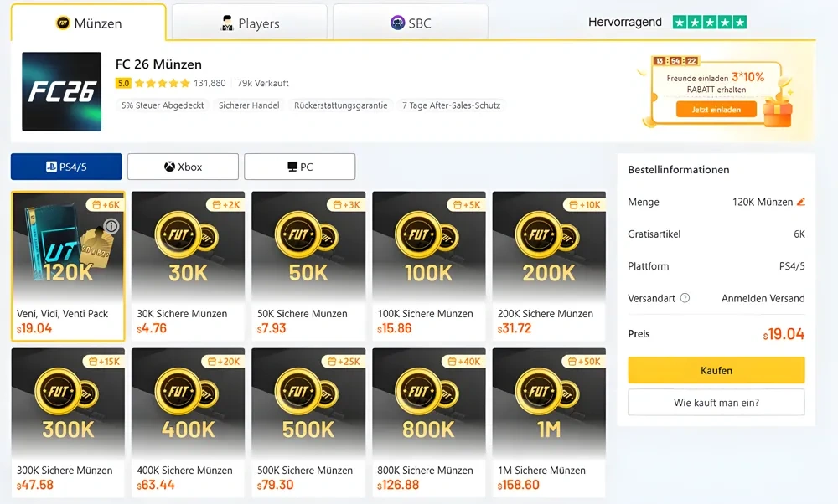Screen dimensions: 838x504
Task: Switch platform to PC
Action: (299, 167)
